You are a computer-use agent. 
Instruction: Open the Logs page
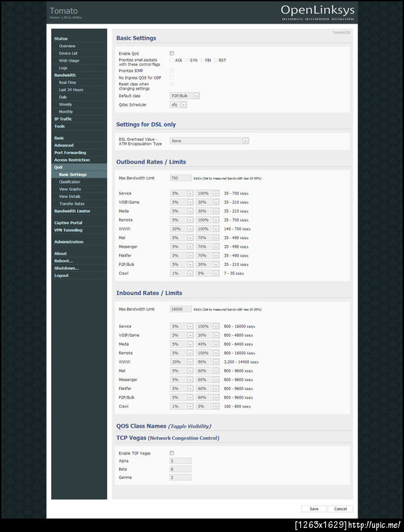coord(63,68)
